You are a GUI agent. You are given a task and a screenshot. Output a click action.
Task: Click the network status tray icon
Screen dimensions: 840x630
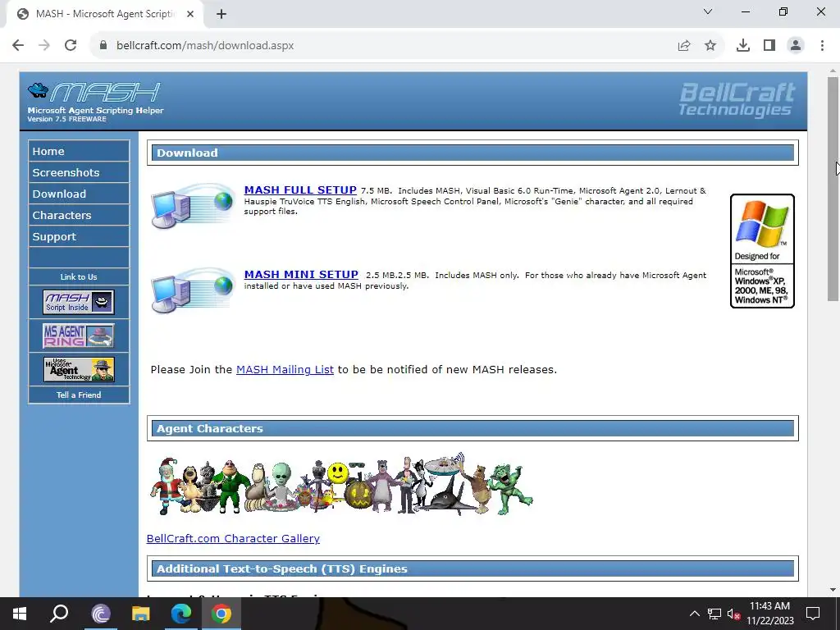click(x=714, y=614)
